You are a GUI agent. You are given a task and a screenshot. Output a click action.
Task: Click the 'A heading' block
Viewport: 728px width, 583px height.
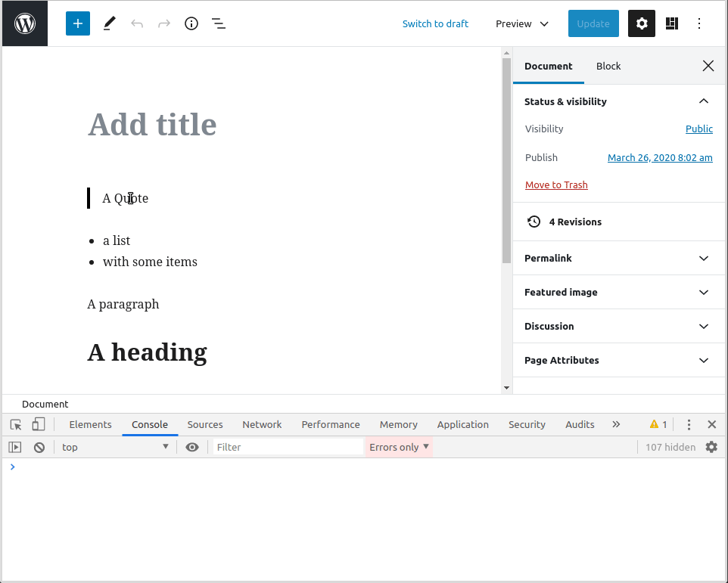point(147,352)
